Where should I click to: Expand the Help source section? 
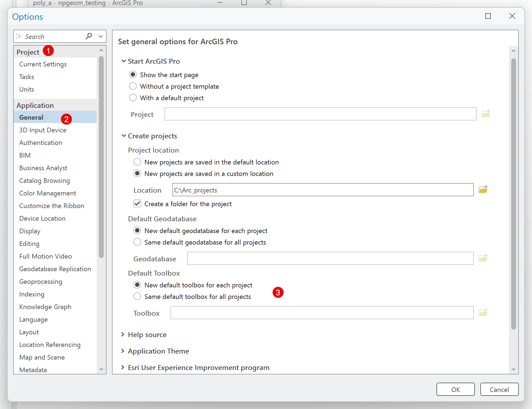[123, 334]
